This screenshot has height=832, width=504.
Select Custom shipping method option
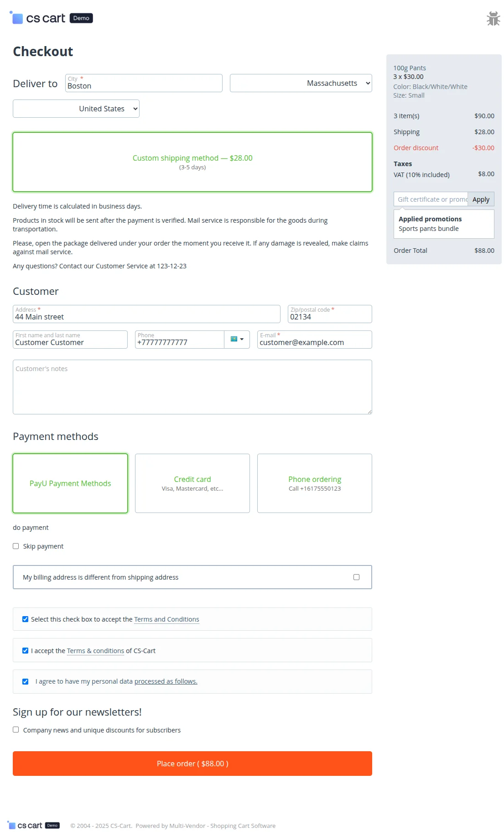(192, 162)
